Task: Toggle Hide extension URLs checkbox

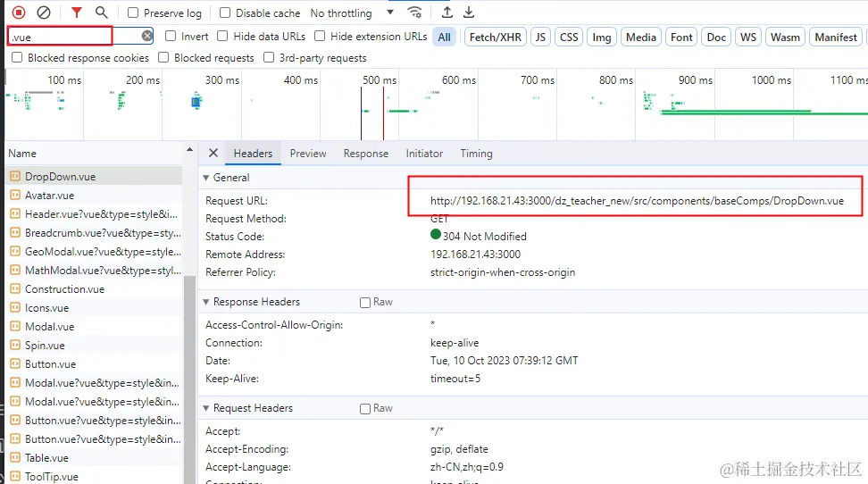Action: click(320, 36)
